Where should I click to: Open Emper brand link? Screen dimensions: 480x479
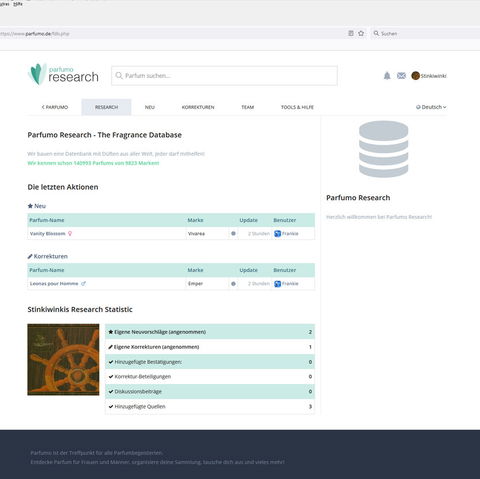[x=195, y=284]
